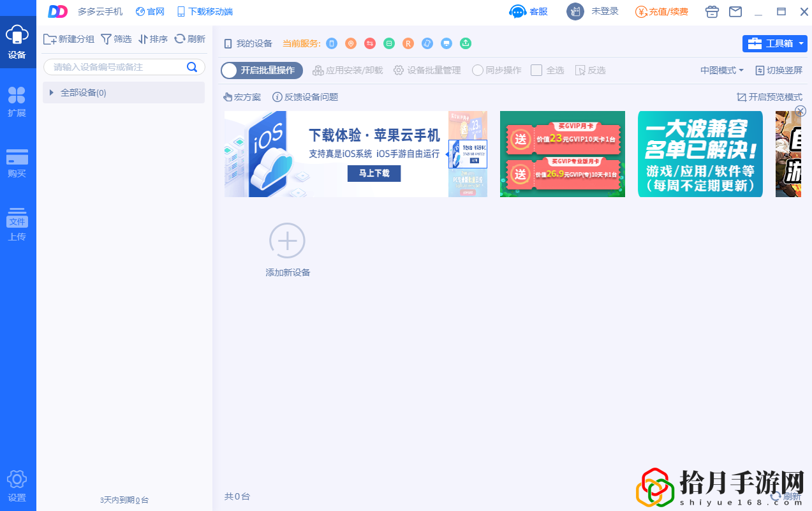This screenshot has height=511, width=812.
Task: Select the 同步操作 radio button
Action: tap(478, 70)
